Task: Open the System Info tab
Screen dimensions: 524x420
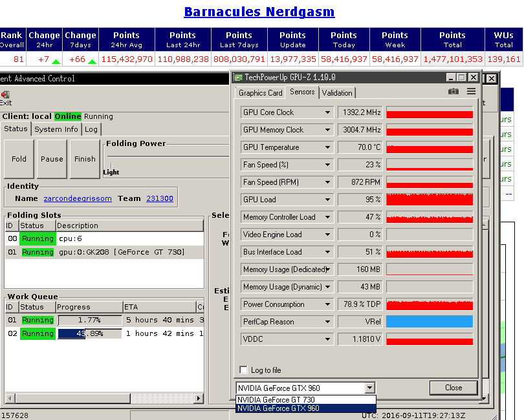Action: (x=56, y=129)
